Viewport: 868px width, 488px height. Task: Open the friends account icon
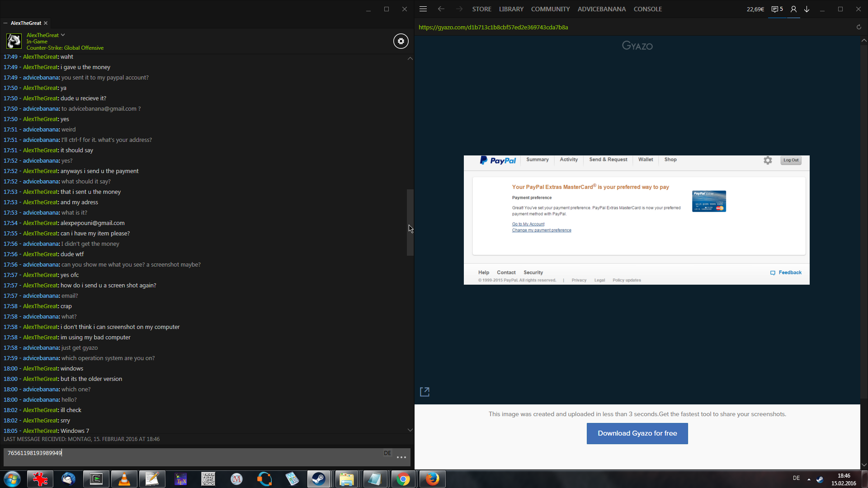pos(793,9)
